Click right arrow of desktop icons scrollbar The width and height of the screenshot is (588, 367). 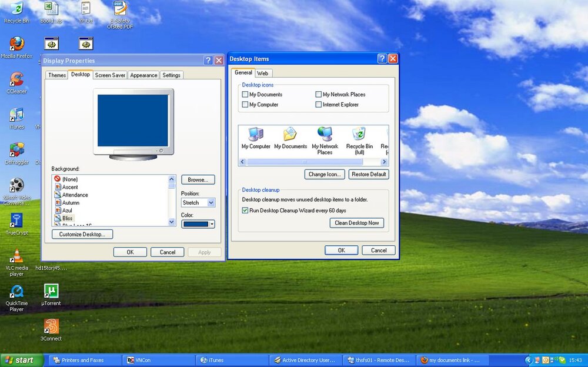(x=384, y=162)
